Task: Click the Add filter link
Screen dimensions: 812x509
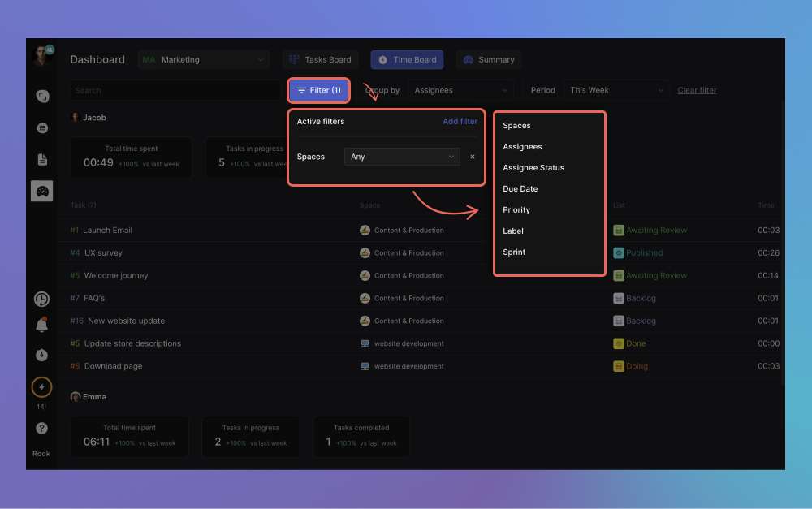Action: pyautogui.click(x=460, y=122)
